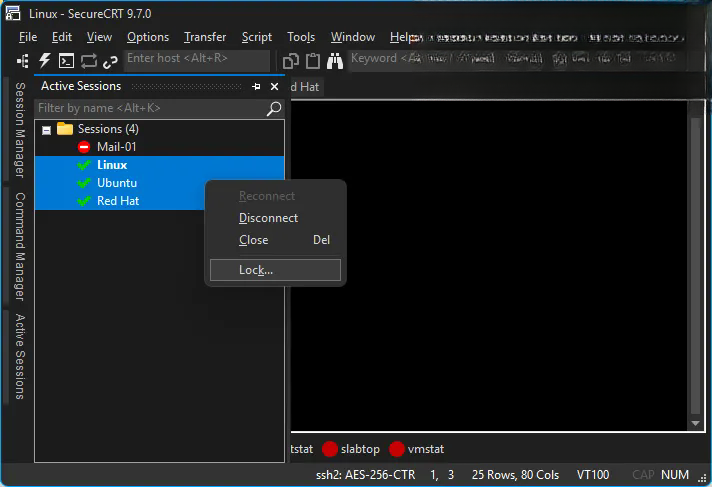712x487 pixels.
Task: Open the Session Manager side tab
Action: coord(20,130)
